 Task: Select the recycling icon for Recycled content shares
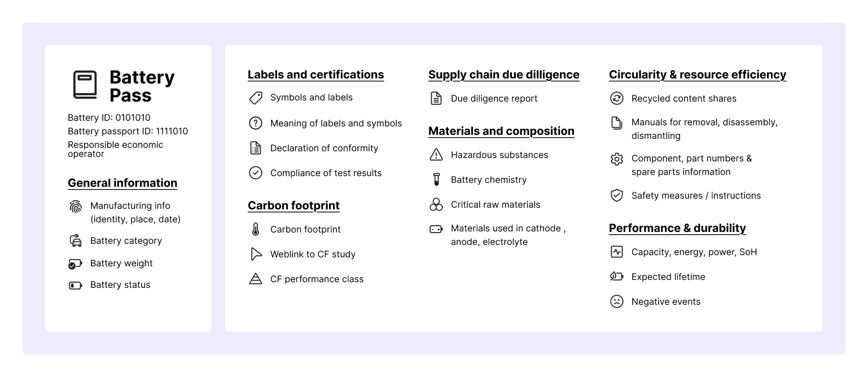616,98
